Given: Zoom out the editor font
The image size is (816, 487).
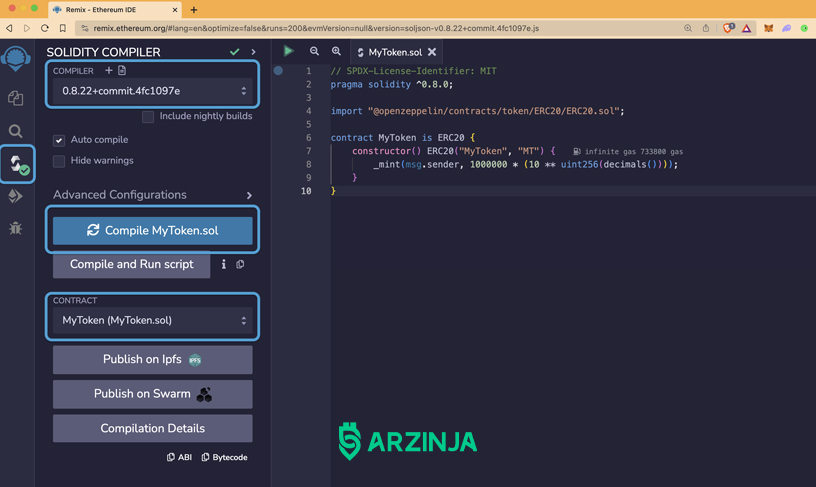Looking at the screenshot, I should (314, 51).
